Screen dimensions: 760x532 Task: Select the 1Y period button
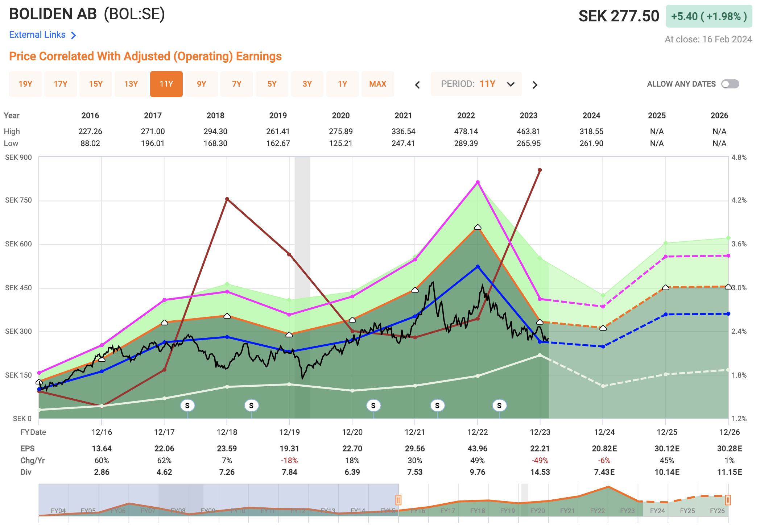[342, 84]
